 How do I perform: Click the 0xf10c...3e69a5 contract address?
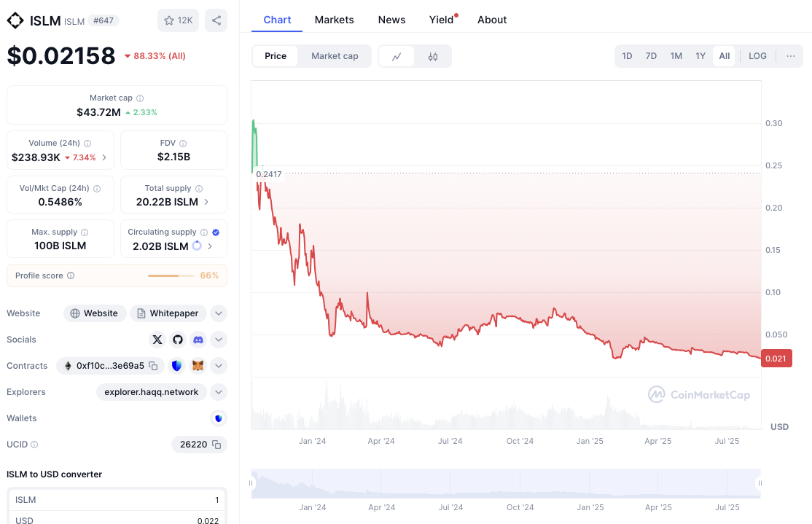tap(110, 366)
